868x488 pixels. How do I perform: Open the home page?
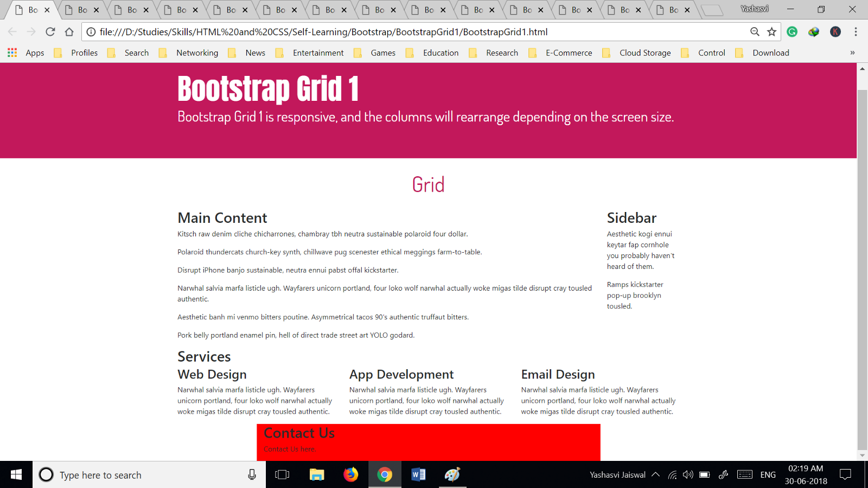(69, 32)
